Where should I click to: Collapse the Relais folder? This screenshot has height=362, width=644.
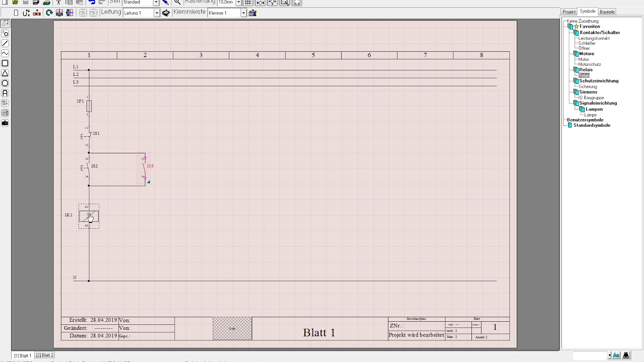[x=576, y=70]
